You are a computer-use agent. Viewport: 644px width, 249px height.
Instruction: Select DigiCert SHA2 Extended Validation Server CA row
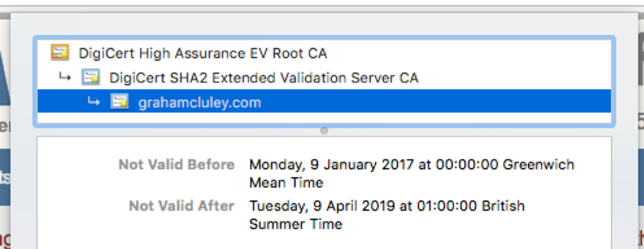coord(324,77)
